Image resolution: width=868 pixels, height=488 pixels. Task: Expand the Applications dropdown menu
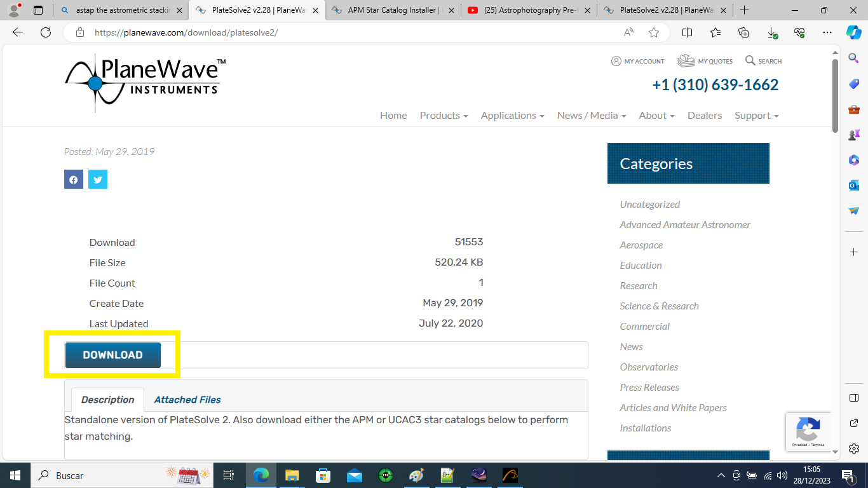point(512,115)
